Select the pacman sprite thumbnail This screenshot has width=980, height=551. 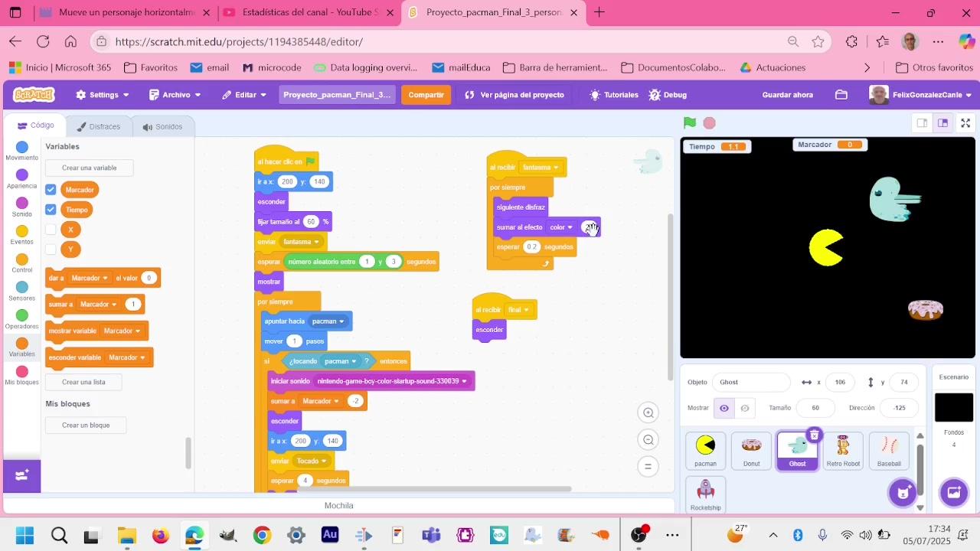tap(706, 451)
